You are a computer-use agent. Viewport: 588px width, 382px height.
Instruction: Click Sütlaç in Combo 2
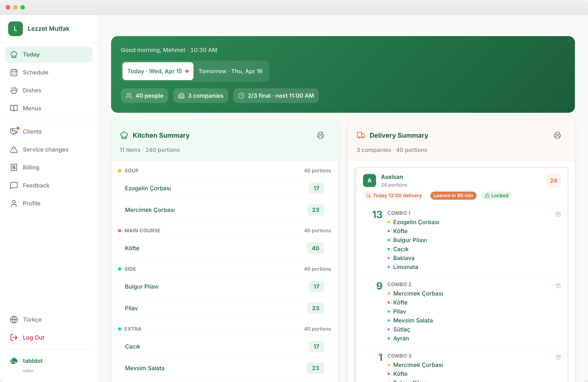pos(401,329)
